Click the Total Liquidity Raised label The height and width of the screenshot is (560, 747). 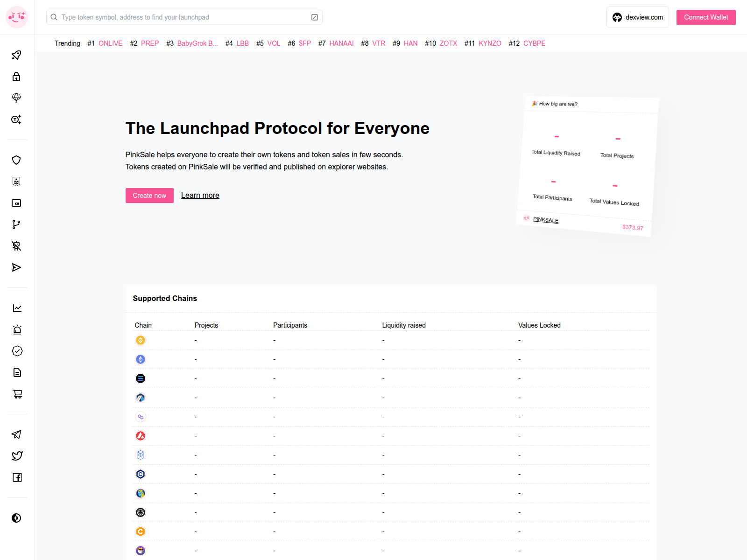556,153
